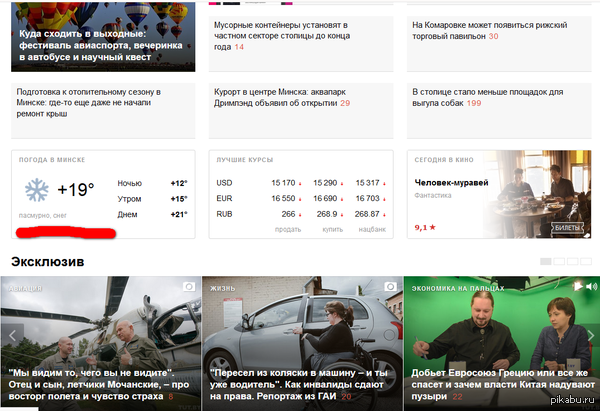Viewport: 600px width, 411px height.
Task: Mute sound via speaker icon on green video
Action: point(591,286)
